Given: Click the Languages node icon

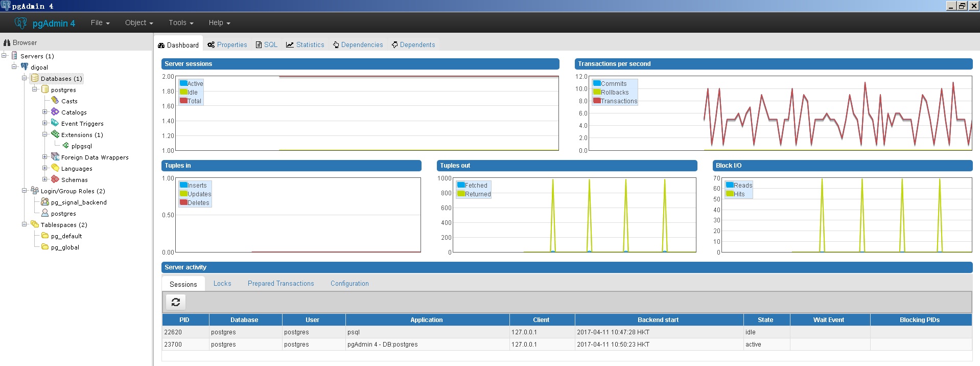Looking at the screenshot, I should [55, 168].
